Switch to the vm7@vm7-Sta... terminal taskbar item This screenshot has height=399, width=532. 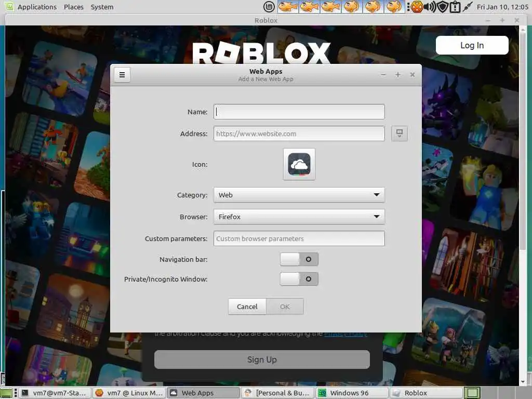click(54, 393)
